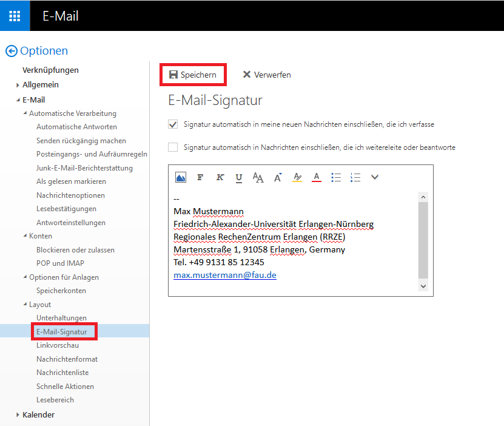
Task: Expand more formatting options chevron
Action: click(375, 177)
